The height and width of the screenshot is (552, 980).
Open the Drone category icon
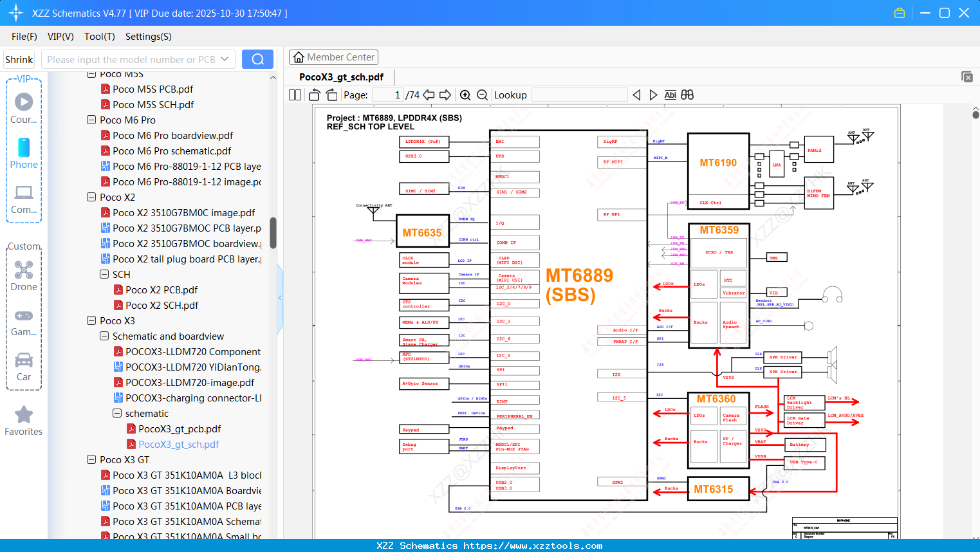point(24,276)
